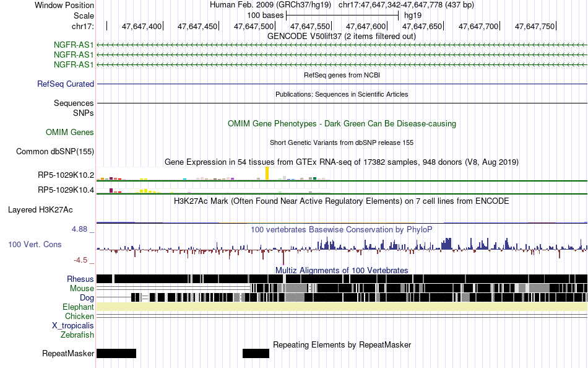Open Publications: Sequences in Scientific Articles title
Screen dimensions: 588x368
click(342, 94)
